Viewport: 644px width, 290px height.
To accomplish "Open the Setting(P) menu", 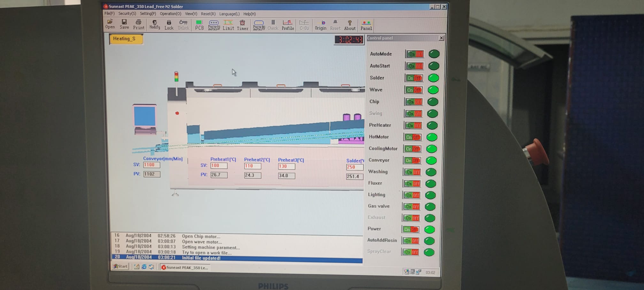I will [148, 14].
